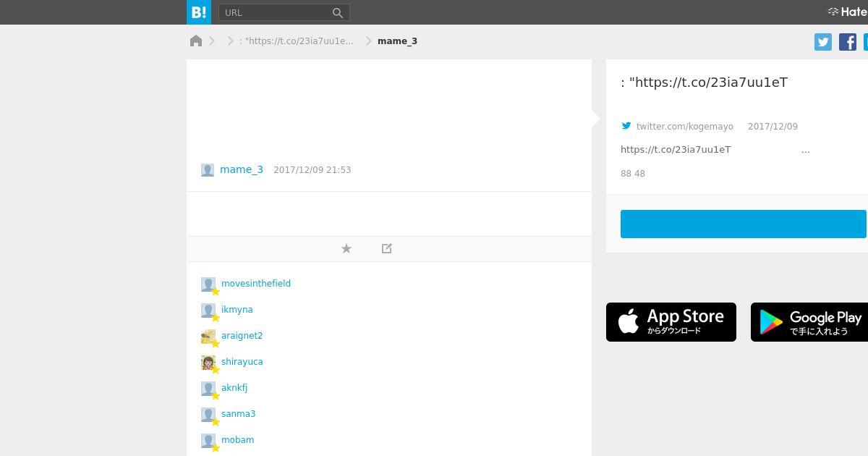Open the entry title "https://t.co/23ia7uu1eT
The height and width of the screenshot is (456, 868).
click(704, 83)
